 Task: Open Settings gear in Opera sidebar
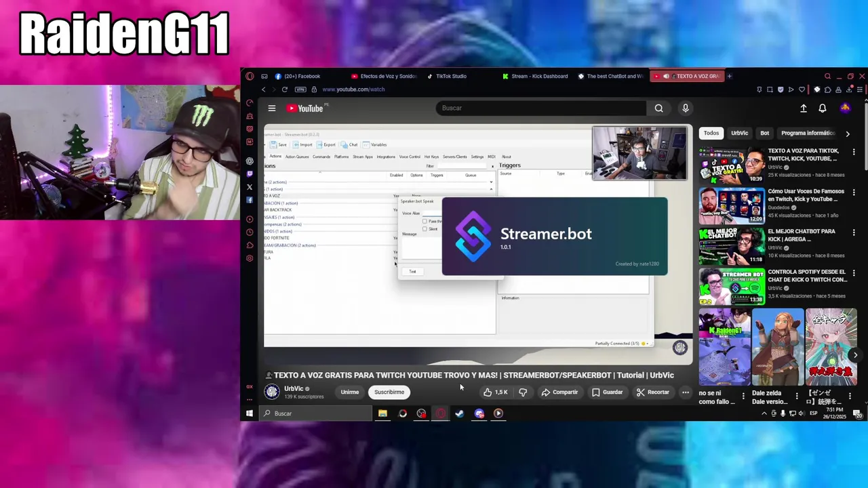pos(250,258)
